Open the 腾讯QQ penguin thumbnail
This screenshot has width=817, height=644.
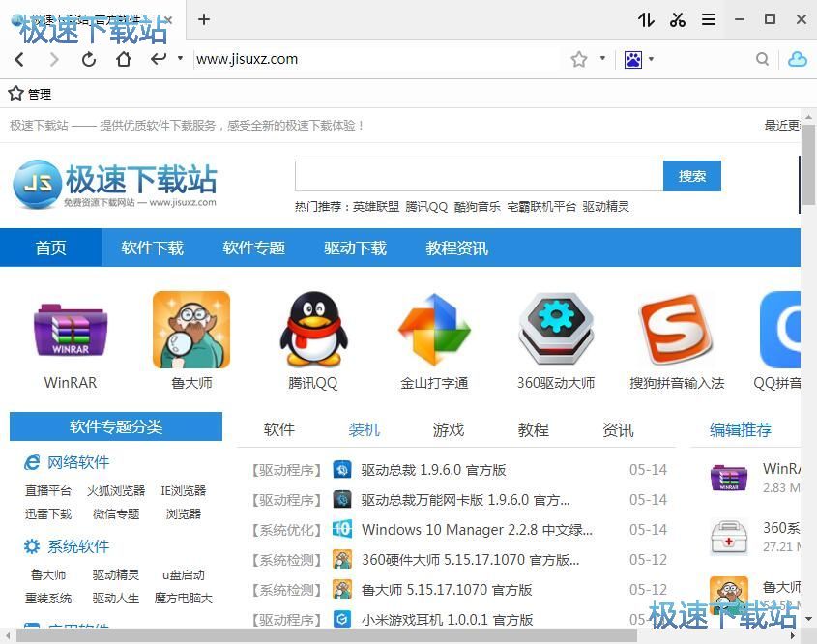313,331
